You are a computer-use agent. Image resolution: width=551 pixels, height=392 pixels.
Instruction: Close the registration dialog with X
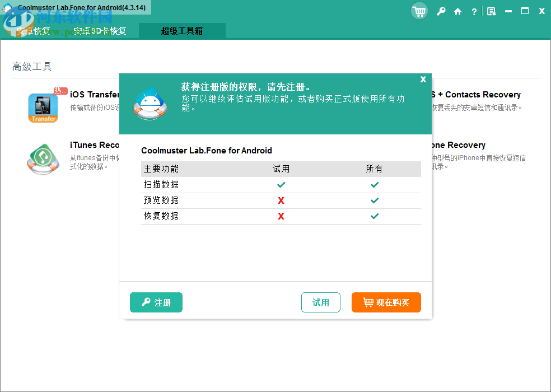[x=423, y=79]
